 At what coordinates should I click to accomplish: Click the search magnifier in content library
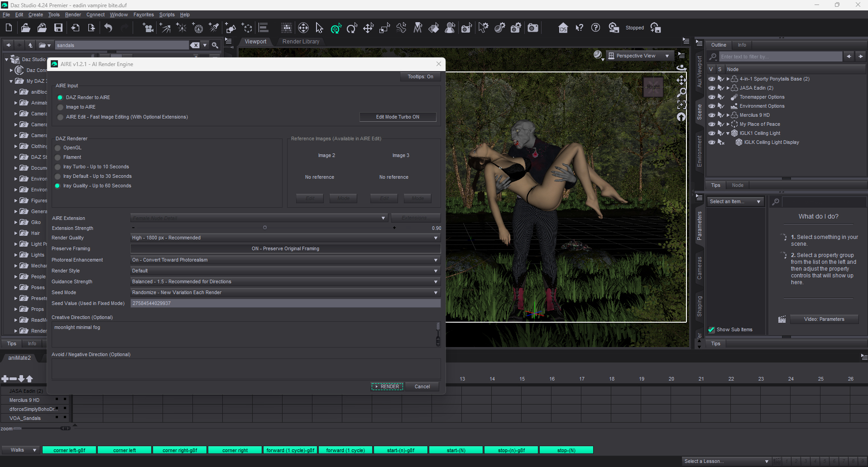[x=215, y=45]
